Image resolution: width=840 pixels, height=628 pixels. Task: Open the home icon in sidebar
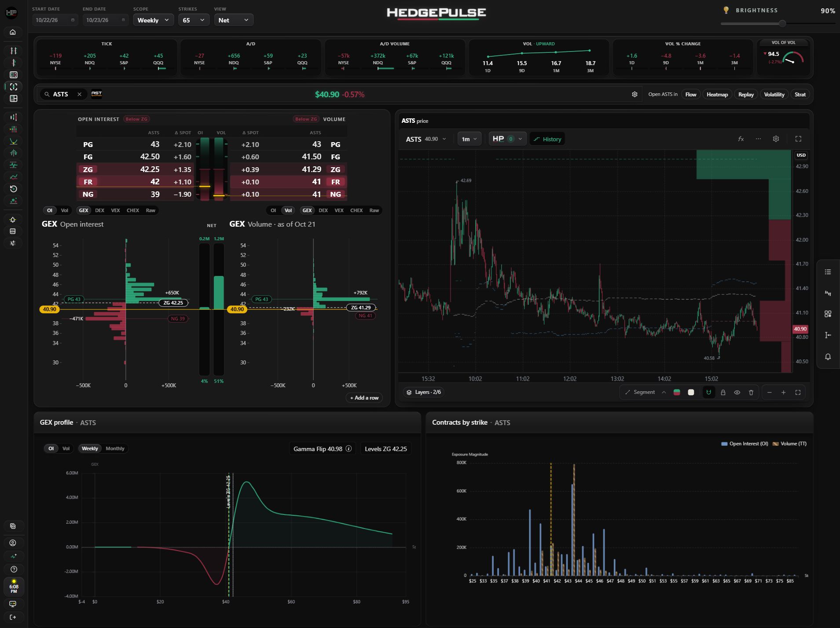[x=13, y=32]
